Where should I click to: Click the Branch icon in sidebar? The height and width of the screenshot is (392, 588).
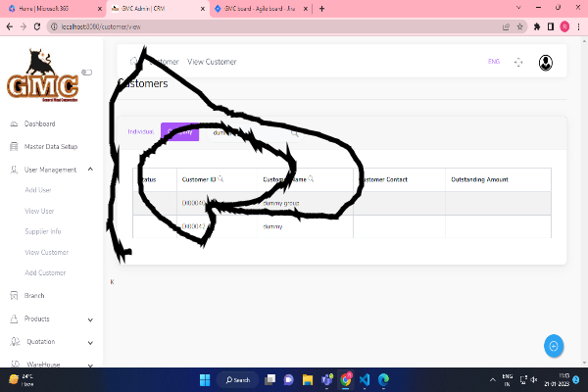[13, 295]
